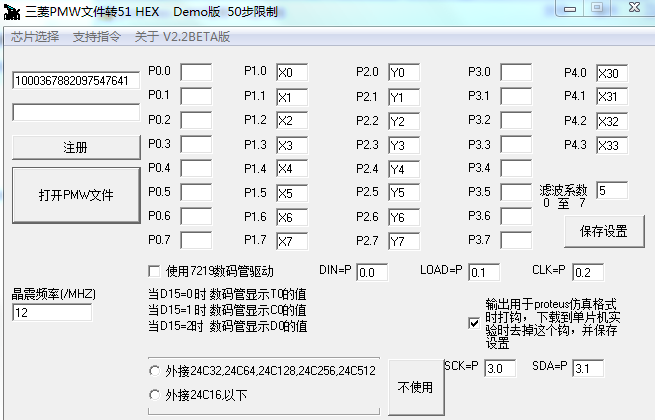Click the P2.3 field containing Y3

pyautogui.click(x=404, y=145)
